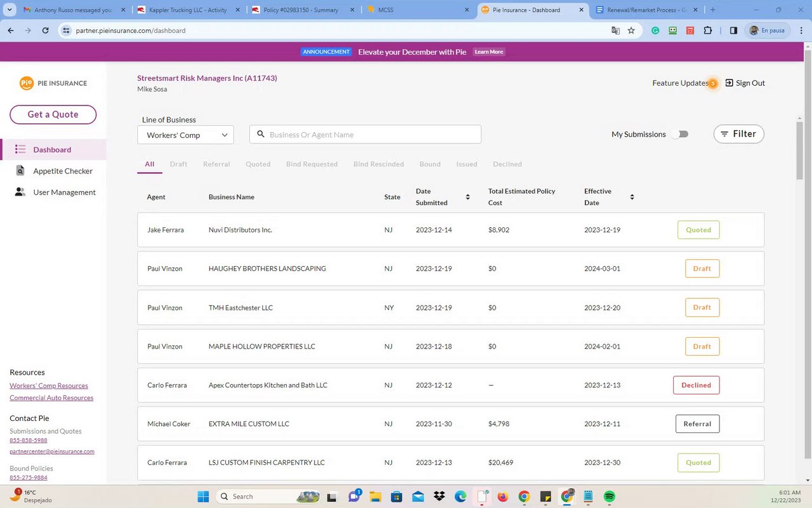
Task: Switch to the Bound status tab
Action: click(430, 164)
